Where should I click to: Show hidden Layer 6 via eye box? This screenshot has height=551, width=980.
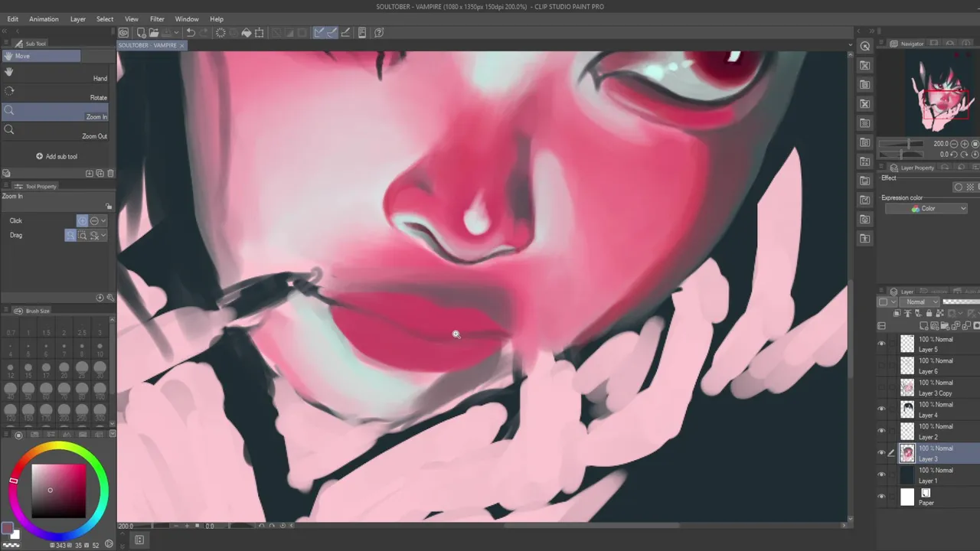[881, 366]
